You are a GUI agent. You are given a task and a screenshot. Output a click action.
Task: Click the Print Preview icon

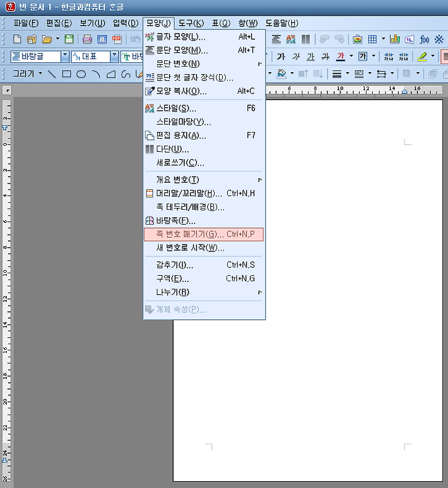[x=102, y=39]
